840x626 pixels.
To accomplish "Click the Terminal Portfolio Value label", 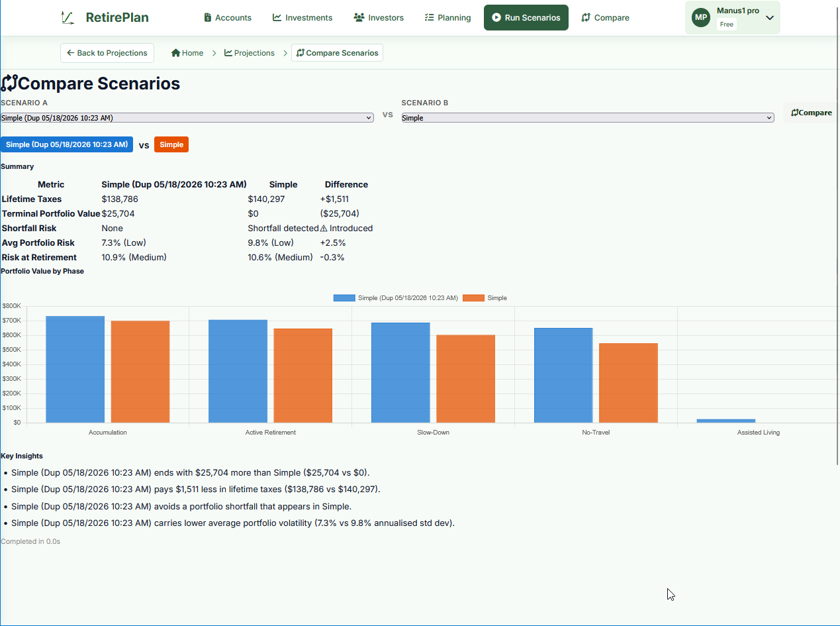I will (x=51, y=213).
